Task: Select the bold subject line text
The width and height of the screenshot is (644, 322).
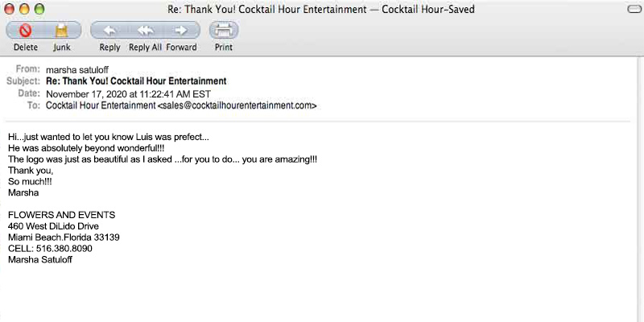Action: point(136,81)
